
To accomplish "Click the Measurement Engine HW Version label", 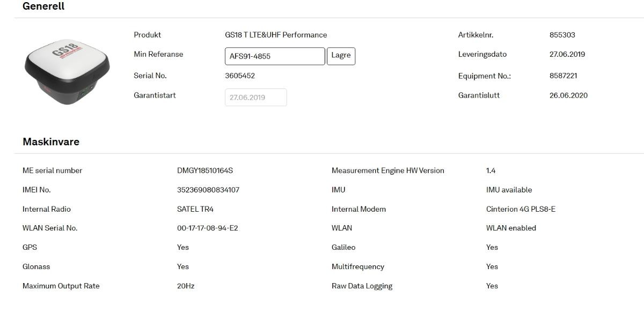I will 388,170.
